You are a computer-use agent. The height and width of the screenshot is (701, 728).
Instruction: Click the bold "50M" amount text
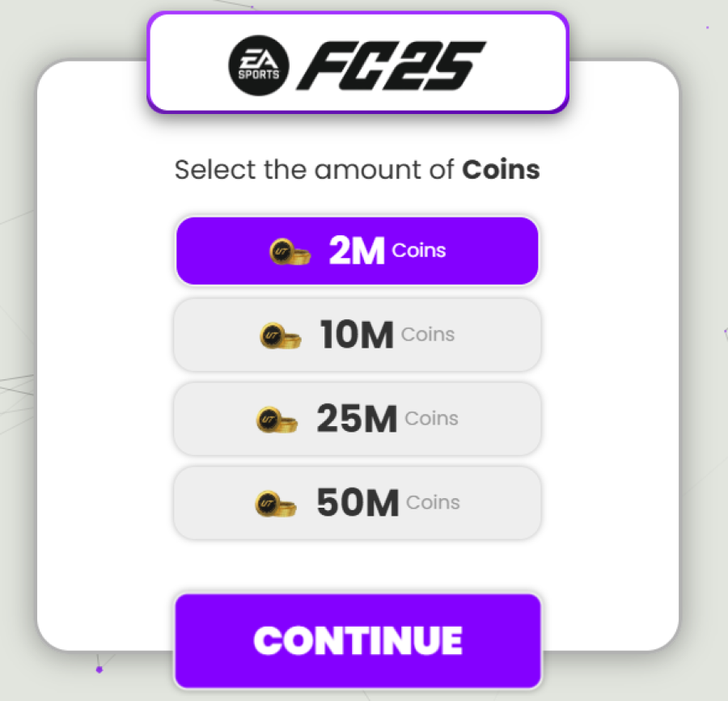tap(358, 504)
